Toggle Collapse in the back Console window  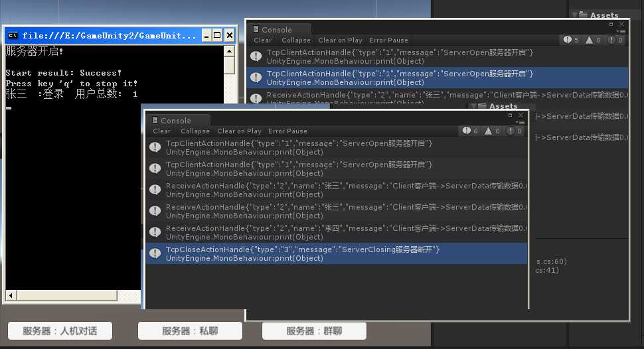[x=296, y=40]
